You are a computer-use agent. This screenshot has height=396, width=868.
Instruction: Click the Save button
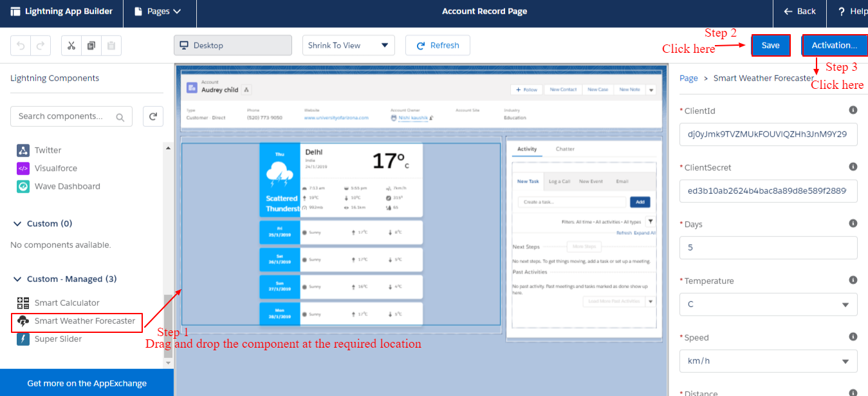(770, 45)
